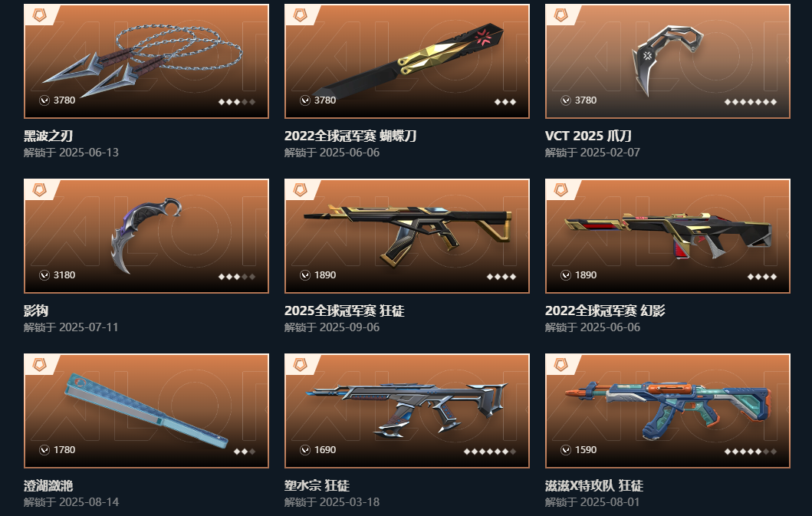Click the level diamonds on 滋滋X特攻队 狂徒

[x=751, y=452]
